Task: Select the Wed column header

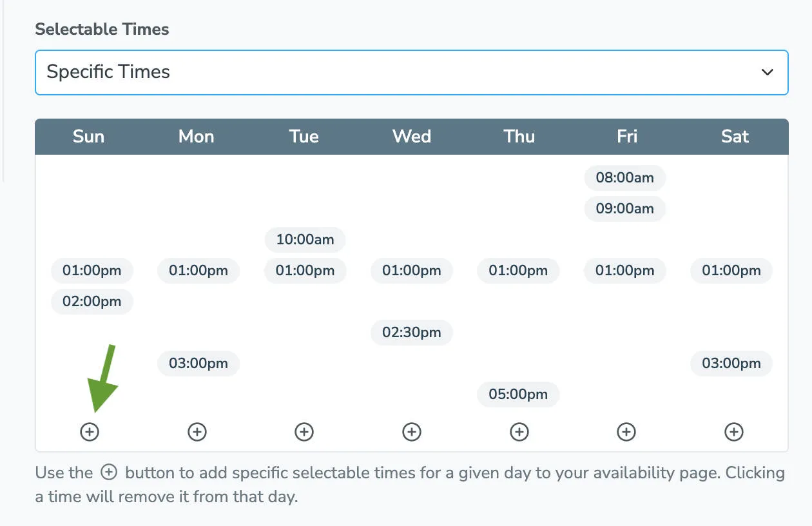Action: tap(411, 136)
